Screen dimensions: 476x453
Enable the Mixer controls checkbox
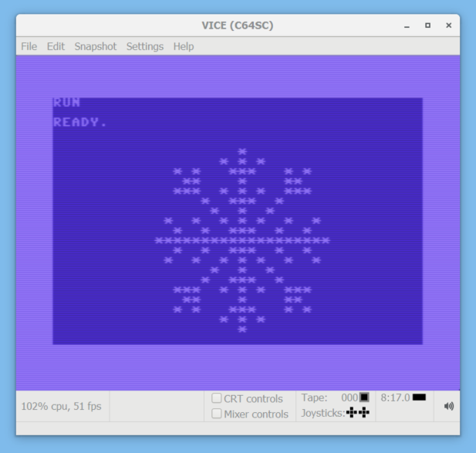point(217,414)
